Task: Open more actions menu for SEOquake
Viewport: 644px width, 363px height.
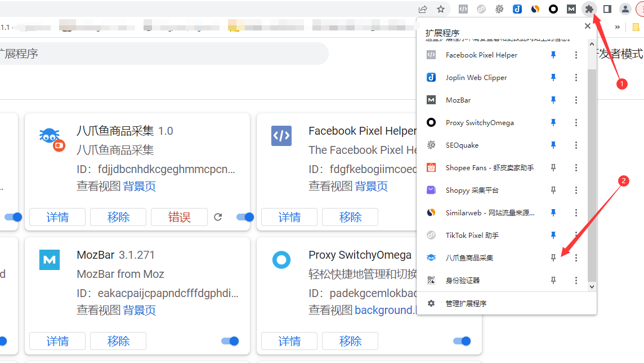Action: coord(576,145)
